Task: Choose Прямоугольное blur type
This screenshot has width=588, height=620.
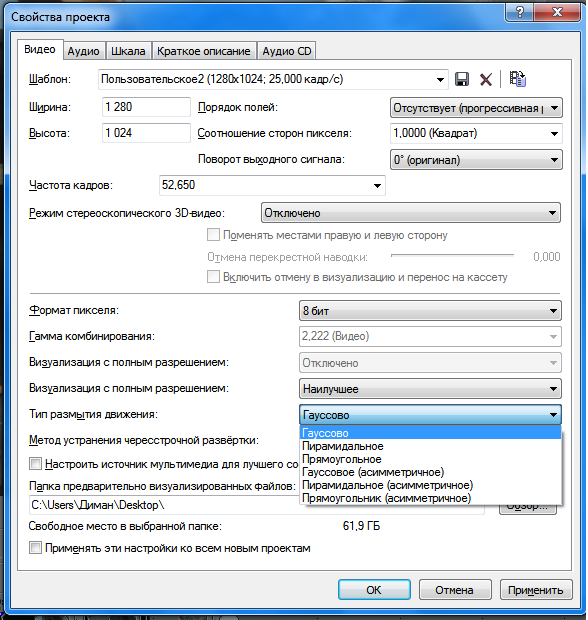Action: pos(430,459)
